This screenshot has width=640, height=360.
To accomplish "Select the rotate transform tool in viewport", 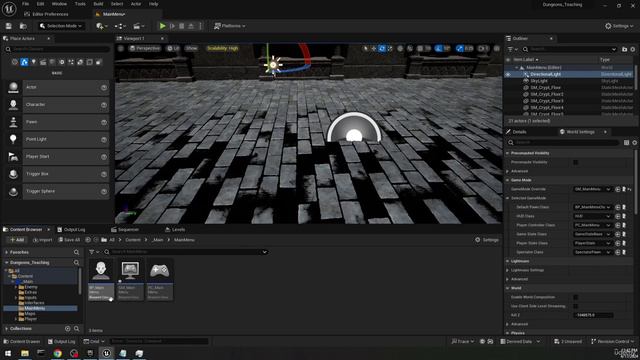I will coord(382,49).
